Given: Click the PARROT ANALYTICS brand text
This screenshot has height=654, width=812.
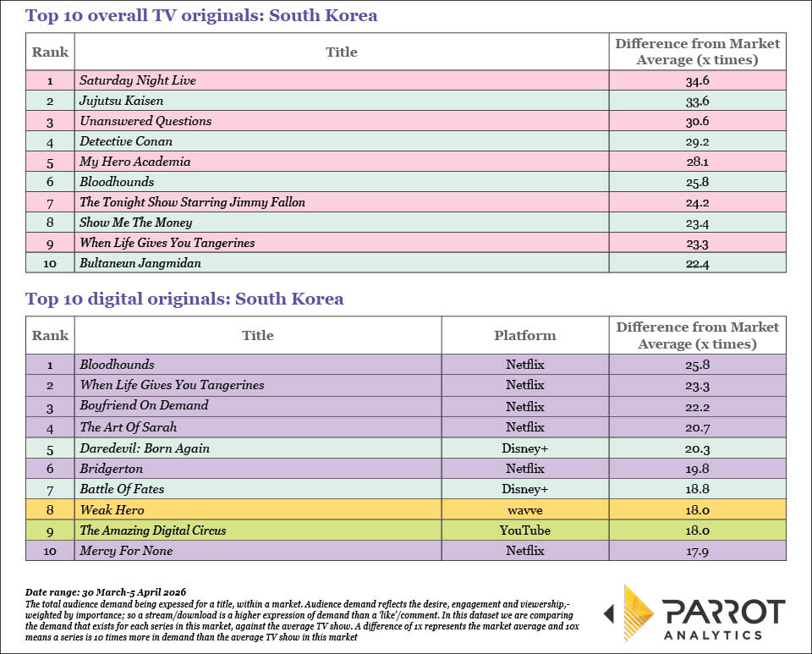Looking at the screenshot, I should (x=724, y=619).
